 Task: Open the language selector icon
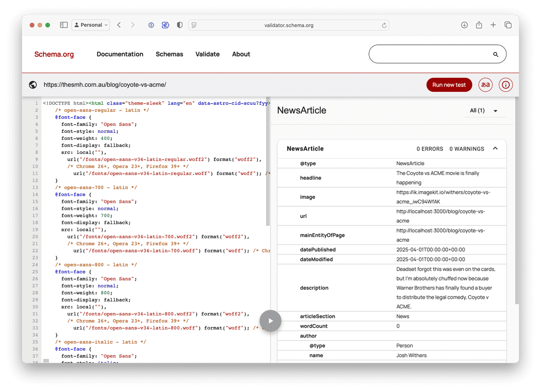[486, 85]
